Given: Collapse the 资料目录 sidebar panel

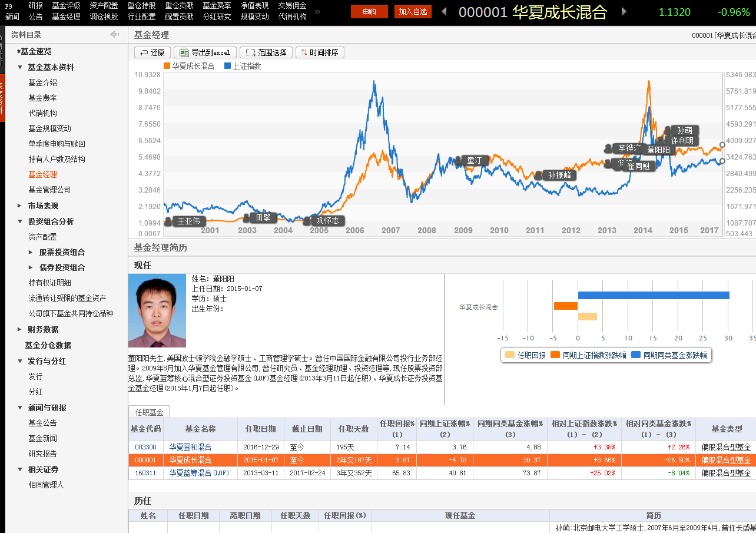Looking at the screenshot, I should pos(114,34).
